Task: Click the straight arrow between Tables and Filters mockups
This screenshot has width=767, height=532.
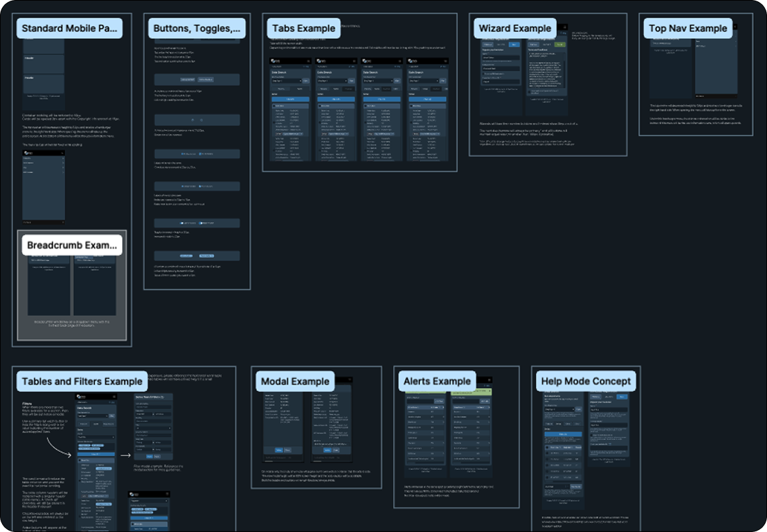Action: (x=125, y=455)
